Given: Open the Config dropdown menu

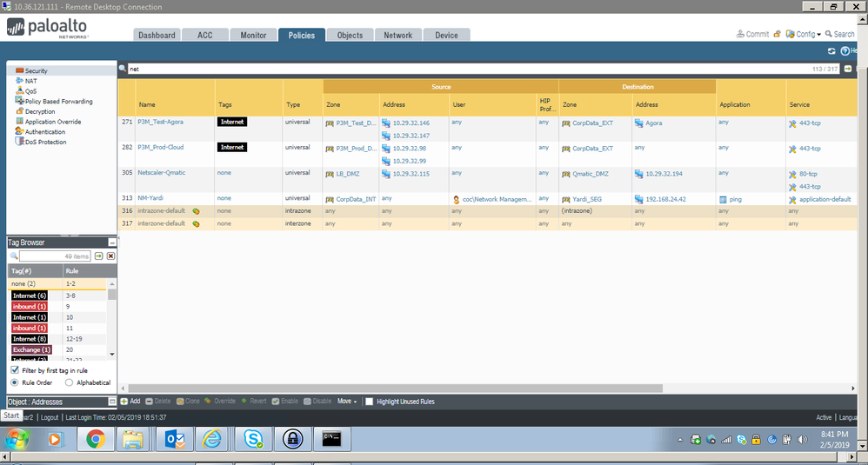Looking at the screenshot, I should [x=805, y=35].
